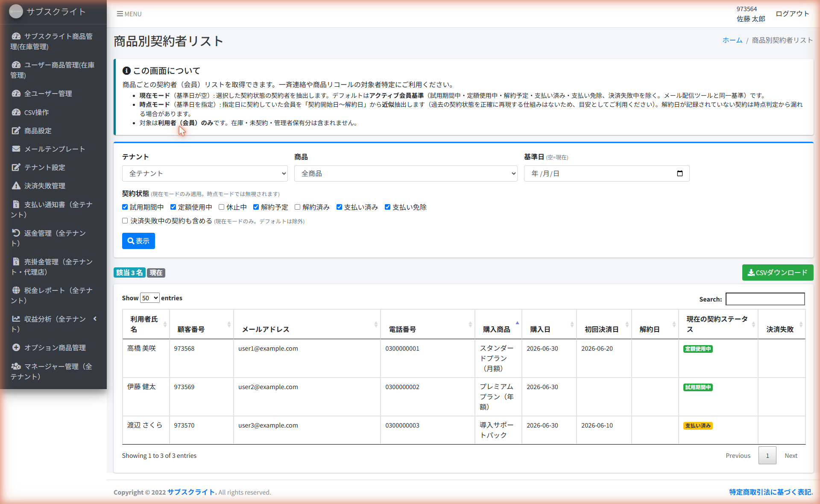
Task: Sort by メールアドレス column
Action: (307, 324)
